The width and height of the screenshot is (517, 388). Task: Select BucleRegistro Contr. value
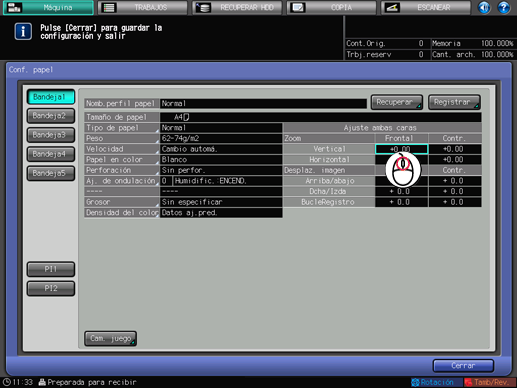455,202
